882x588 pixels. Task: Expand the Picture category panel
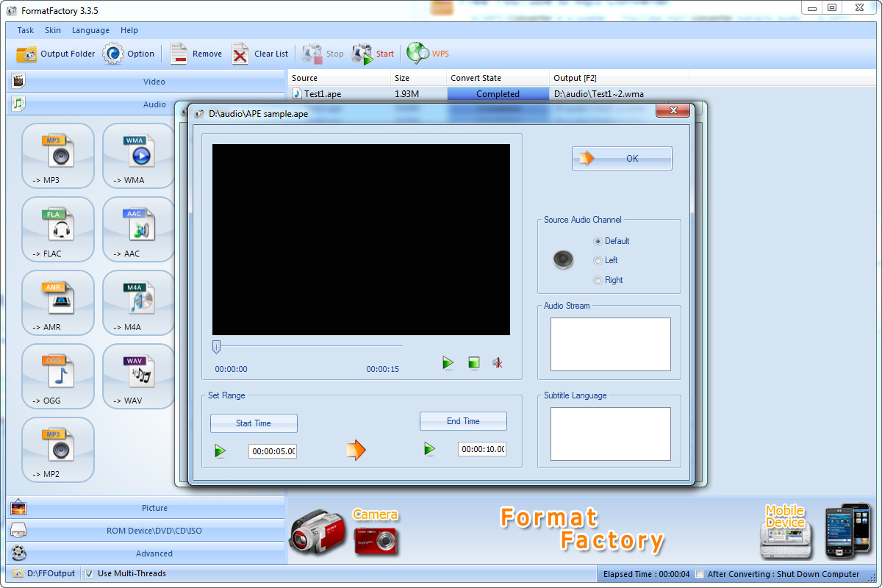tap(146, 508)
